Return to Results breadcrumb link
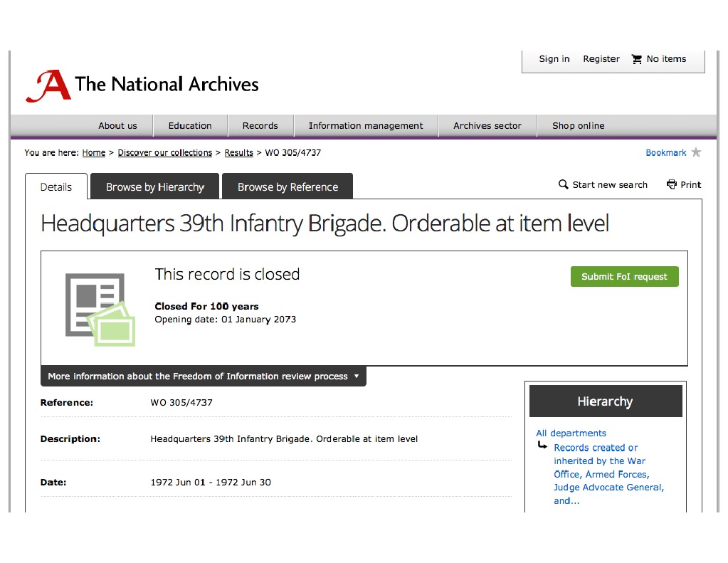728x563 pixels. [x=238, y=153]
